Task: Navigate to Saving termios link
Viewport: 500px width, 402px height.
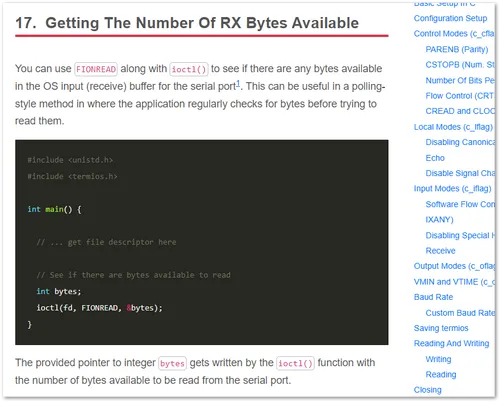Action: [x=441, y=328]
